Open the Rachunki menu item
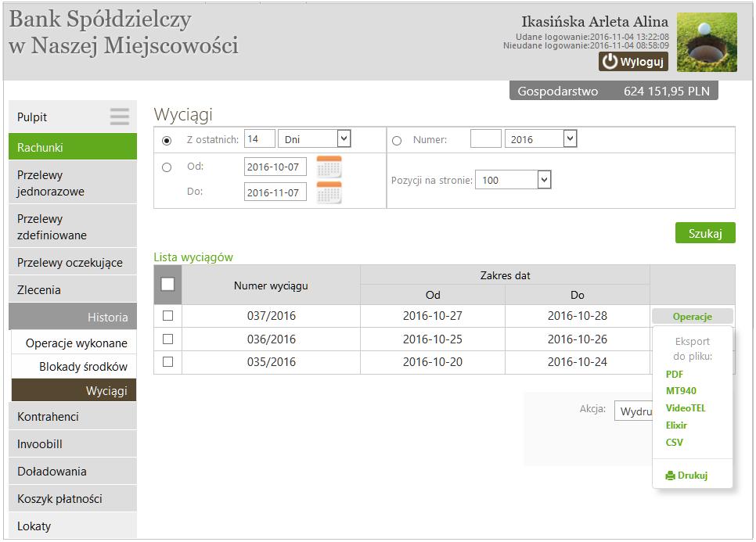 (73, 147)
